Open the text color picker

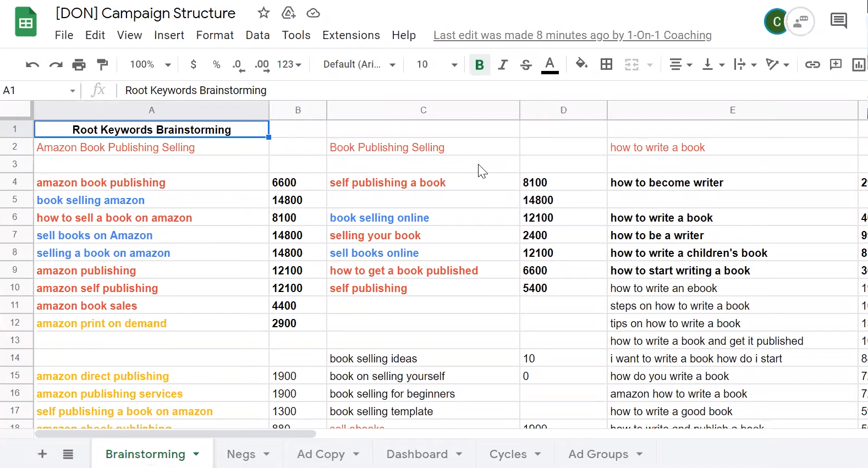tap(550, 65)
